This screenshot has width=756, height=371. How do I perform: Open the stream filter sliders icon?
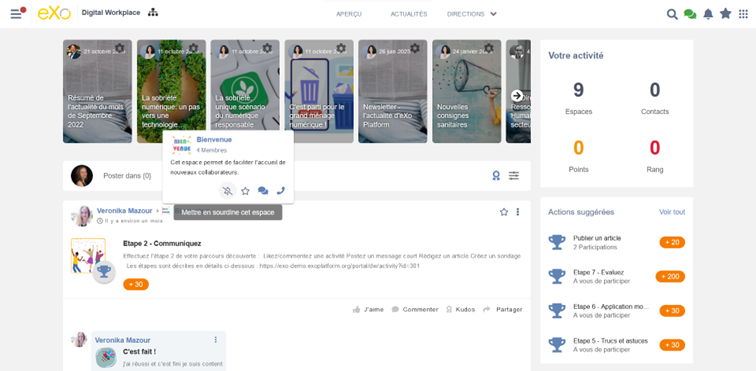514,176
